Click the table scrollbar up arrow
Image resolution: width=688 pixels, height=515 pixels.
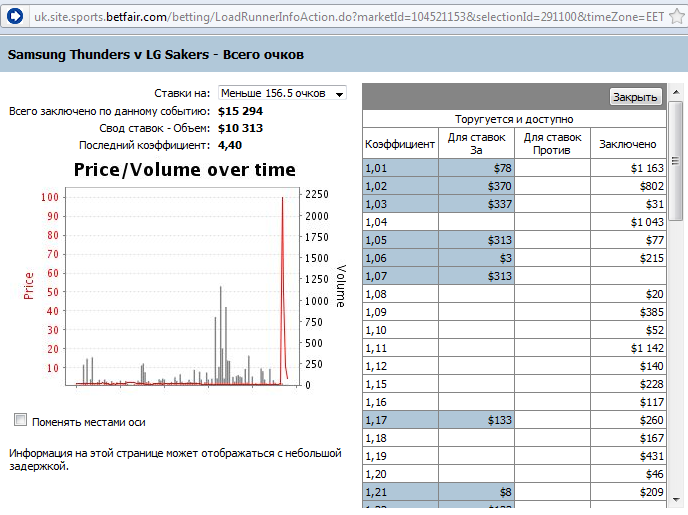click(x=676, y=92)
